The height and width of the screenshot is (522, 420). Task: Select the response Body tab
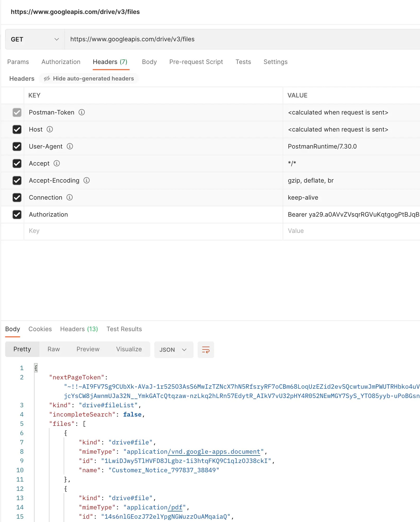click(x=13, y=329)
